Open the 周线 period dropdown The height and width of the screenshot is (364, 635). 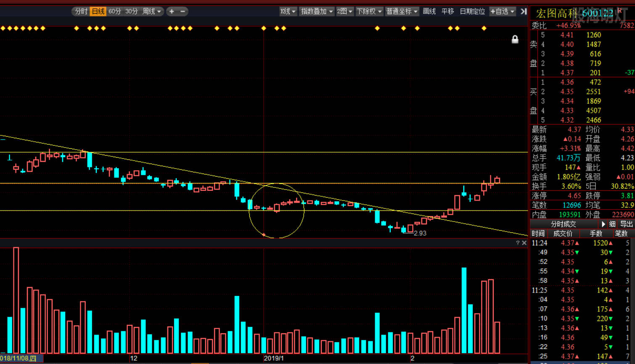pos(152,11)
